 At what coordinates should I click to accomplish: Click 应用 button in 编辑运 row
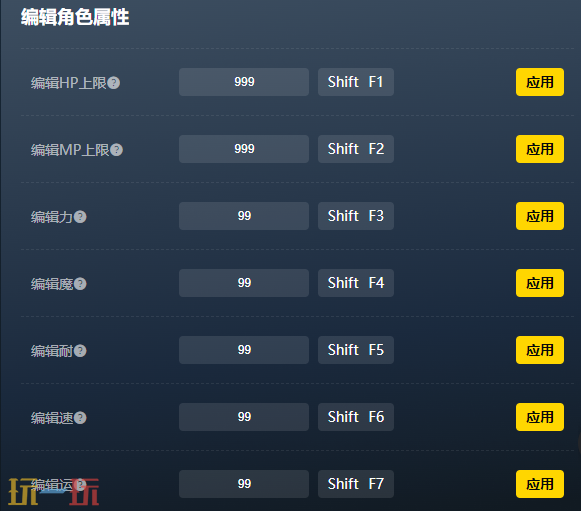tap(540, 484)
